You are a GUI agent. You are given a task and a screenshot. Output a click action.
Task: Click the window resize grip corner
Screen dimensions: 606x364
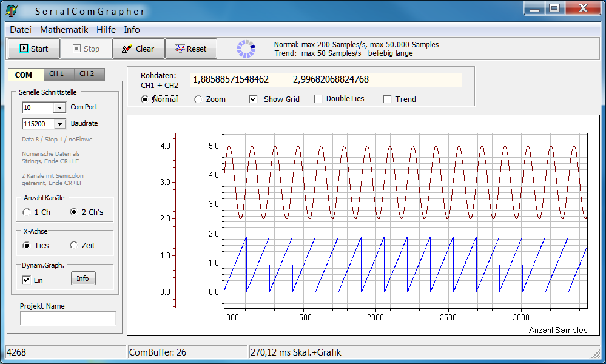(x=596, y=352)
